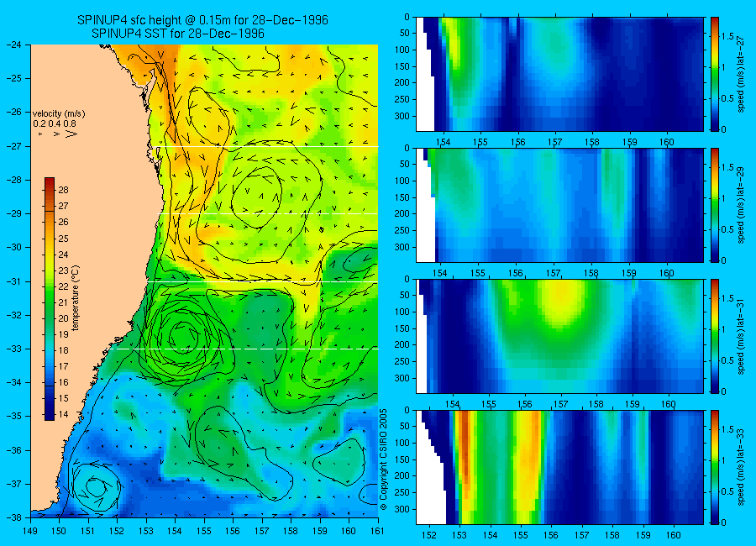This screenshot has height=546, width=756.
Task: Click the -29 latitude label on the map axis
Action: (x=13, y=213)
